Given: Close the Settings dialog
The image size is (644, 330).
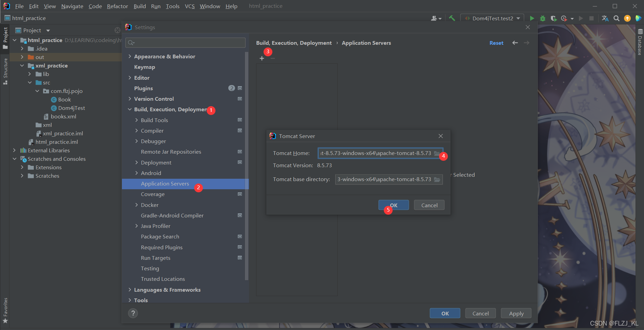Looking at the screenshot, I should click(x=528, y=27).
